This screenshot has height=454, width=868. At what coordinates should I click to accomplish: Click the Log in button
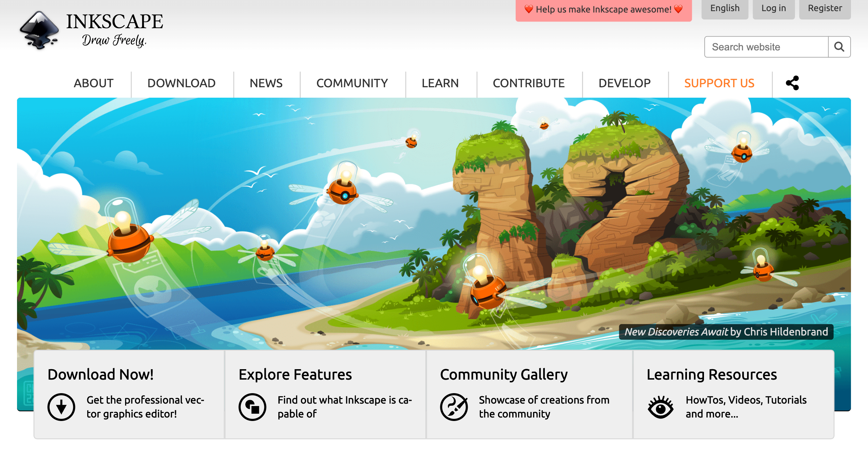point(774,8)
